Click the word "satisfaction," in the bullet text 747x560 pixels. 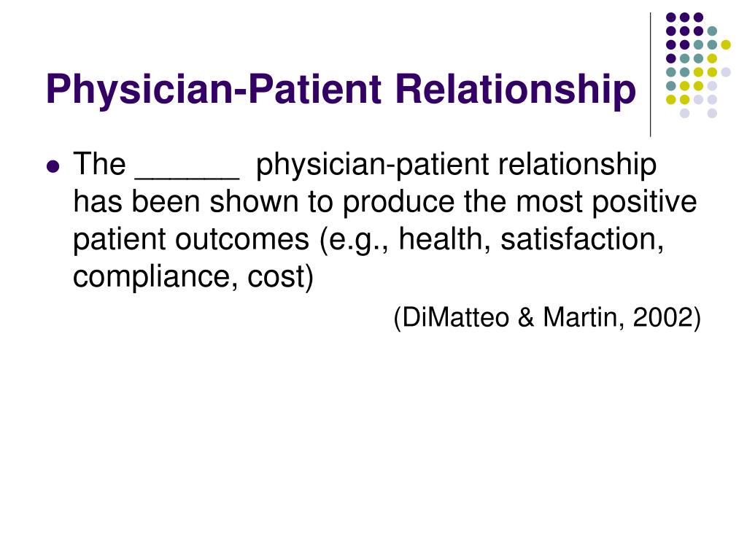click(581, 238)
